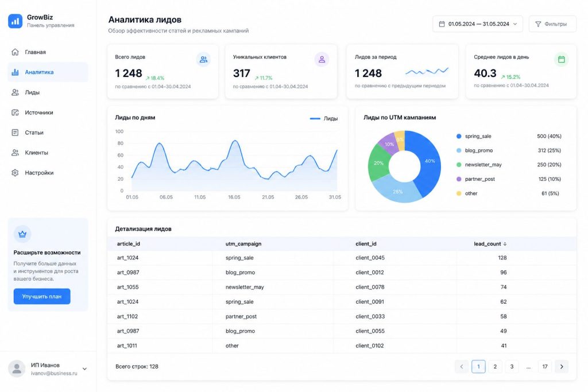Go to page 17 of the table
Image resolution: width=588 pixels, height=392 pixels.
click(545, 367)
